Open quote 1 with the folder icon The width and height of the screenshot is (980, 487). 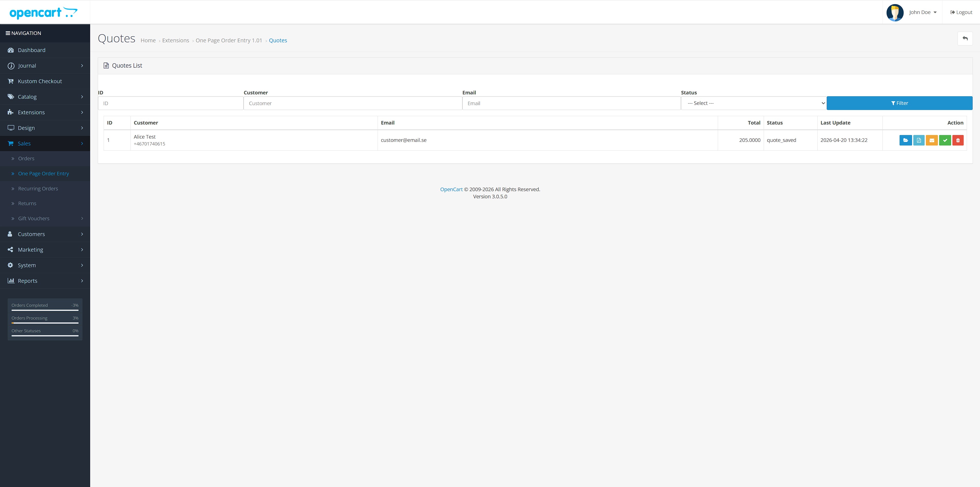906,140
